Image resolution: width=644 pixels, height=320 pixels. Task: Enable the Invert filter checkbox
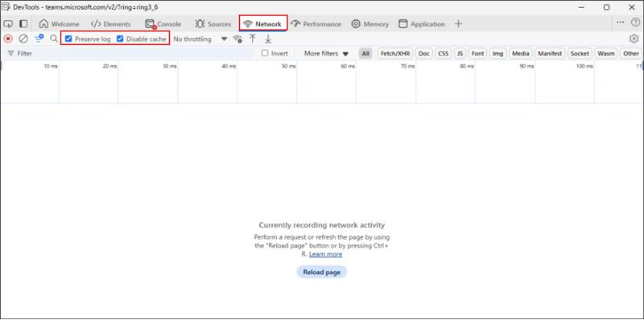click(x=265, y=53)
